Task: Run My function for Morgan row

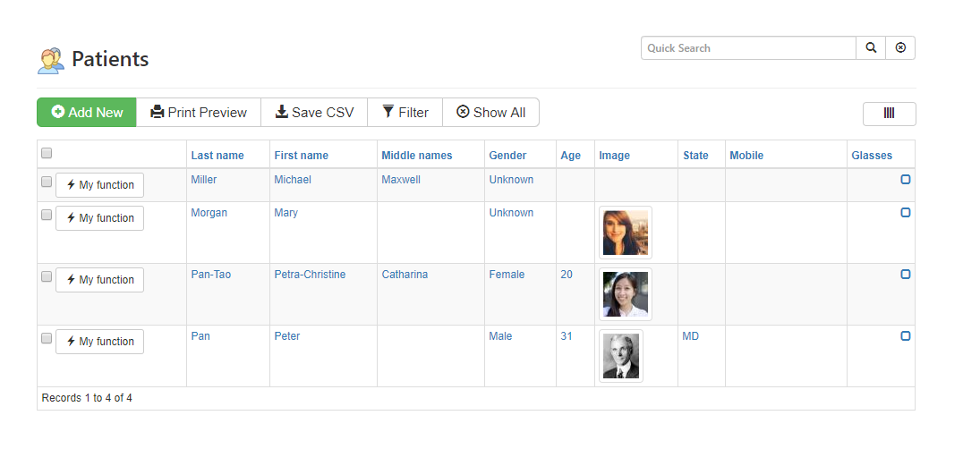Action: pyautogui.click(x=100, y=218)
